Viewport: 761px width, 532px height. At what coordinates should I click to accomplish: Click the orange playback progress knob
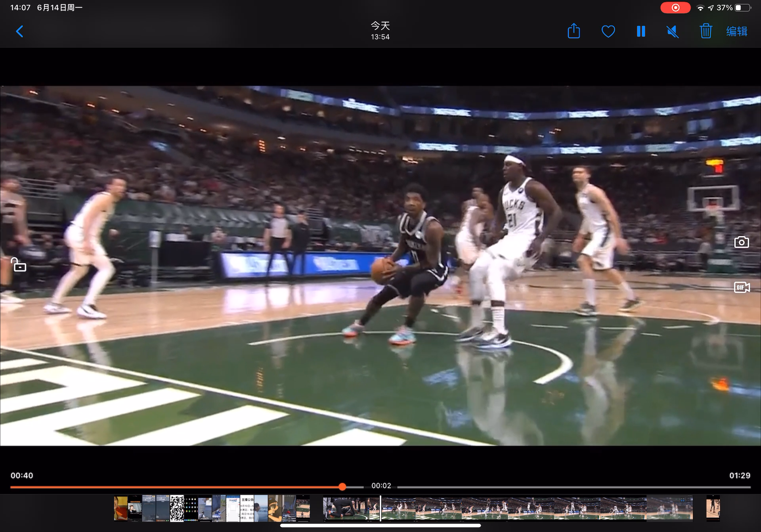(x=342, y=487)
